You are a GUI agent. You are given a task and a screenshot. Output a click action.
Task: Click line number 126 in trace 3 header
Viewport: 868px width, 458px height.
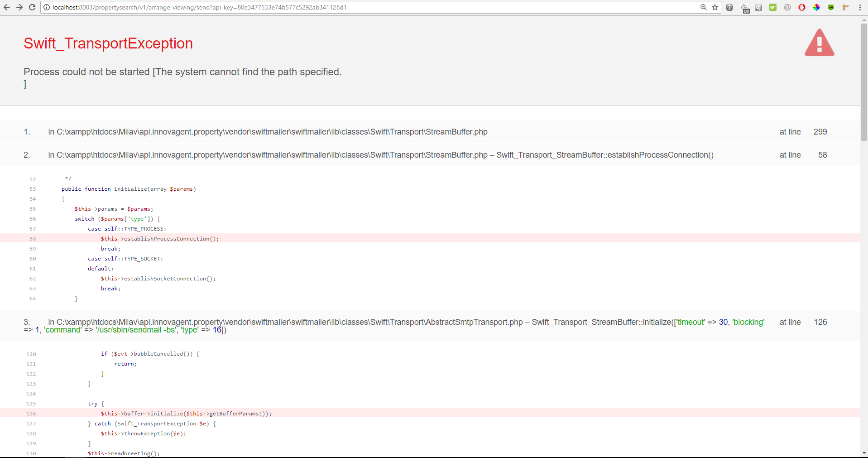(x=820, y=322)
